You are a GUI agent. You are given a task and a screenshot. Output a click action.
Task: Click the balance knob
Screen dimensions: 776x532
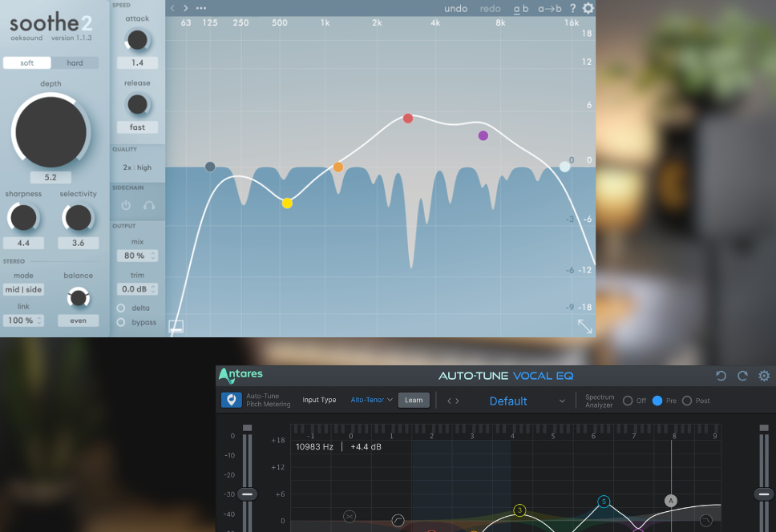[79, 297]
